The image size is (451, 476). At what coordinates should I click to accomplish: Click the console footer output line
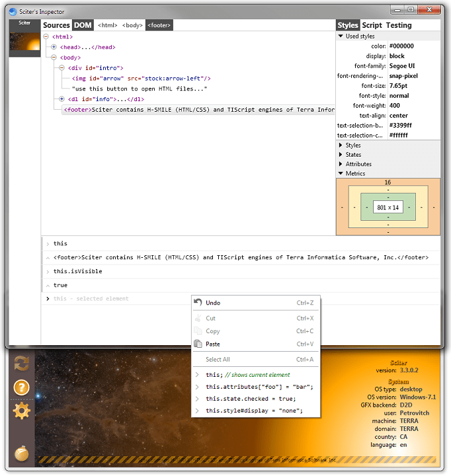coord(241,257)
